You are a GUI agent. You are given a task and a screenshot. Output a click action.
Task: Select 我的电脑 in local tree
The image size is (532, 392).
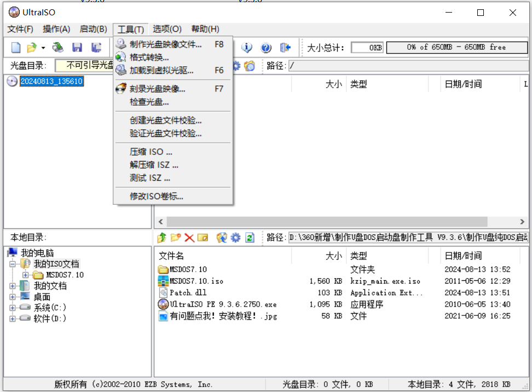[37, 253]
